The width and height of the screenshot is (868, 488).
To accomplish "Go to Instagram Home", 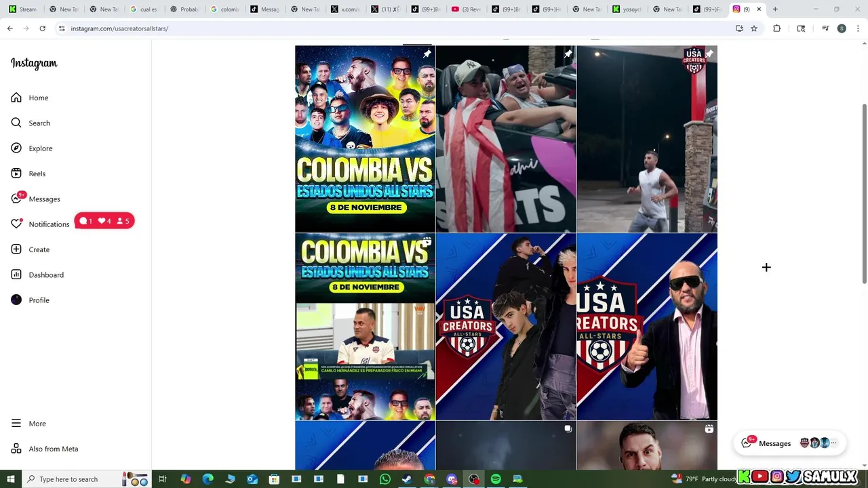I will coord(30,98).
